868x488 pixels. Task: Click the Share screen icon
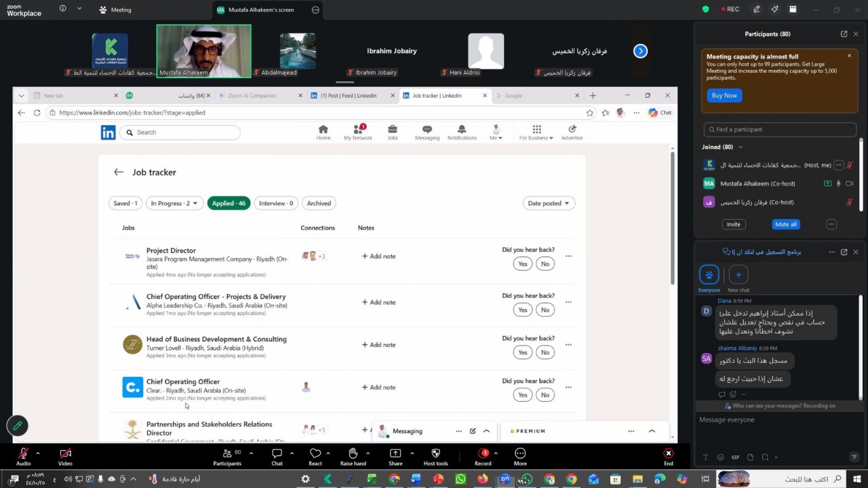pos(395,453)
